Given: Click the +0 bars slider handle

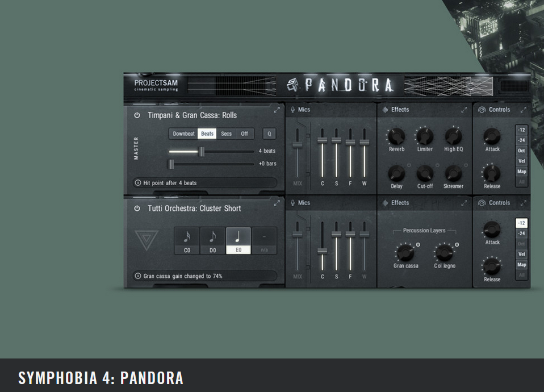Looking at the screenshot, I should [171, 164].
